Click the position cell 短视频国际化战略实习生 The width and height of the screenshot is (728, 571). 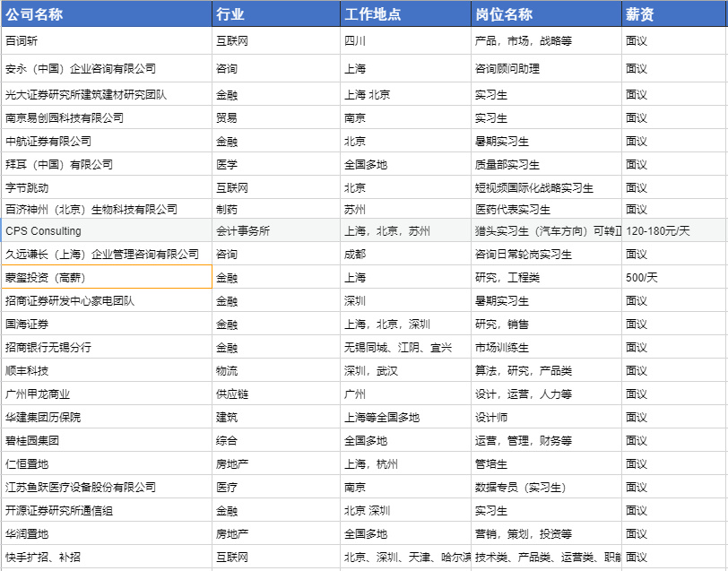pyautogui.click(x=547, y=187)
